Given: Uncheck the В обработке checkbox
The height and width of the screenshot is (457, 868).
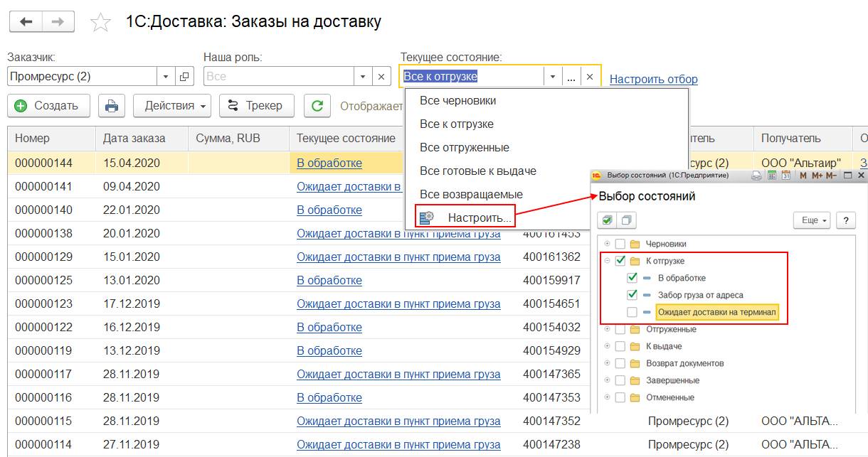Looking at the screenshot, I should click(632, 278).
